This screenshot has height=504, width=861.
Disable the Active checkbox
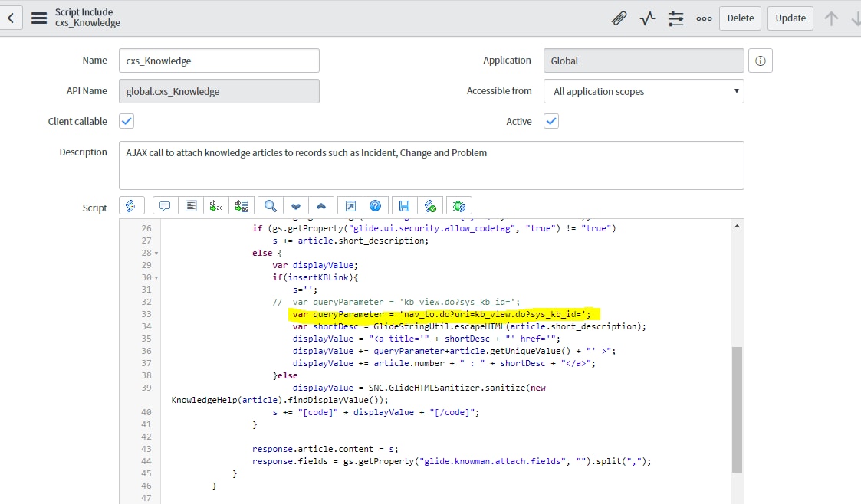point(550,120)
